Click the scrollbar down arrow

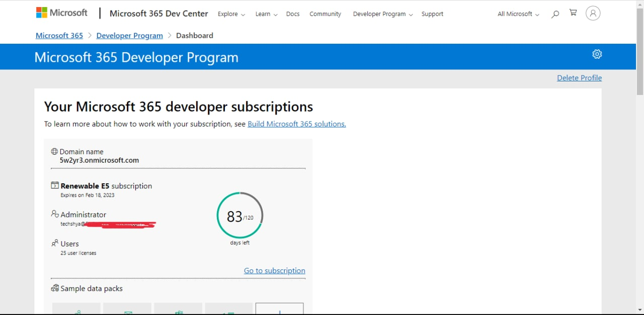(x=640, y=309)
